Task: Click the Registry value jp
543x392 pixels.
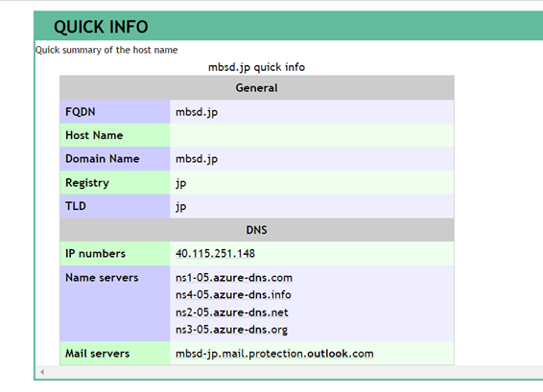Action: [x=180, y=183]
